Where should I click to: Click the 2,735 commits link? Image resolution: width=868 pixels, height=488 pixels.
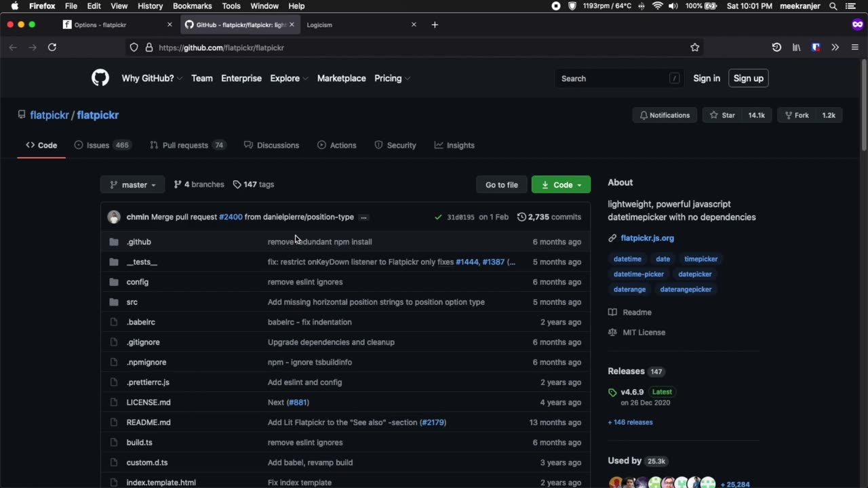549,217
